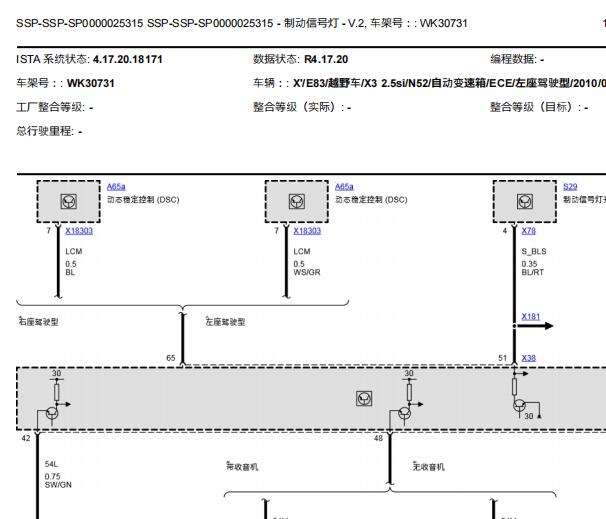This screenshot has width=606, height=519.
Task: Click the document title SSP-SSP-SP0000025315 header
Action: pos(242,23)
